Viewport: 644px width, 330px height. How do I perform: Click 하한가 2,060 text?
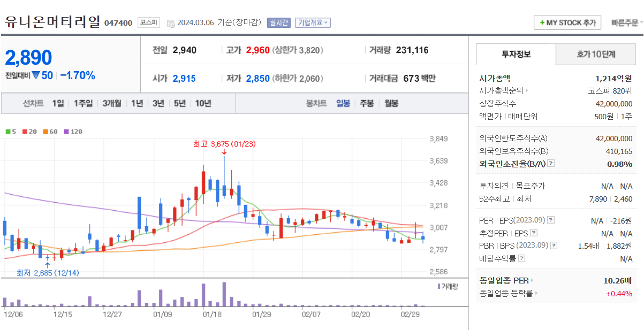coord(298,79)
